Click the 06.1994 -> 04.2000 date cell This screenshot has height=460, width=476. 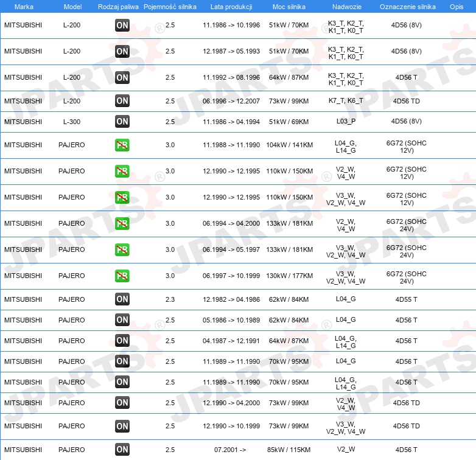pyautogui.click(x=231, y=224)
